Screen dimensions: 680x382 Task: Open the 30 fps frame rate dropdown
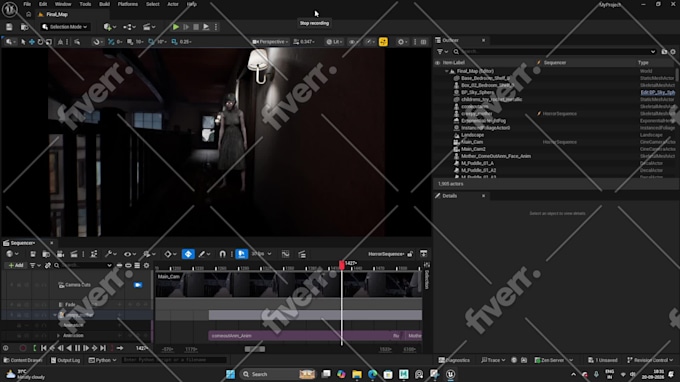click(262, 254)
